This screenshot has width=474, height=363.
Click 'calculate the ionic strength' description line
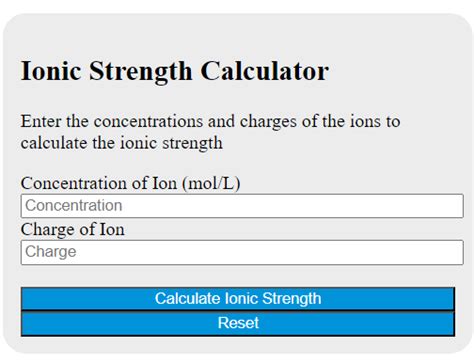122,143
